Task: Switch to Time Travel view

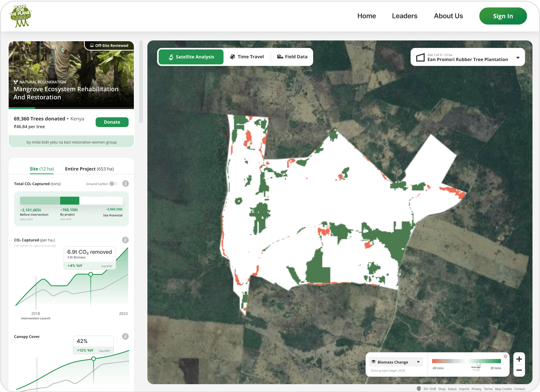Action: pyautogui.click(x=247, y=57)
